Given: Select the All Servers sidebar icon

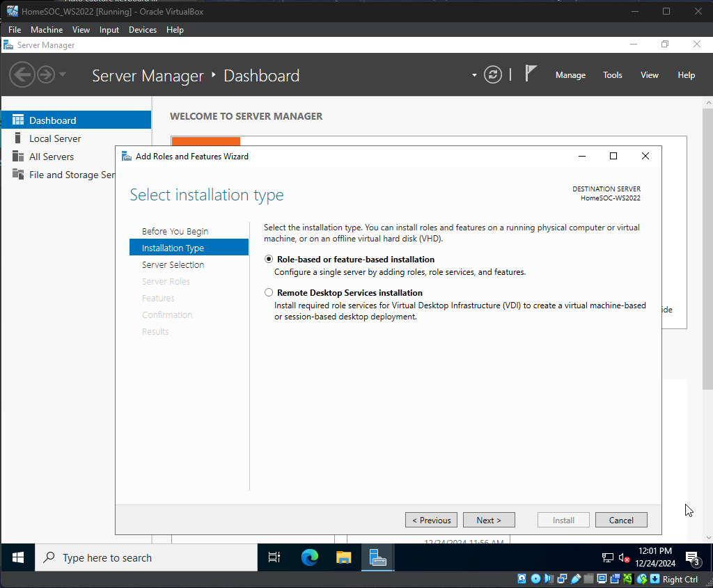Looking at the screenshot, I should pos(18,157).
